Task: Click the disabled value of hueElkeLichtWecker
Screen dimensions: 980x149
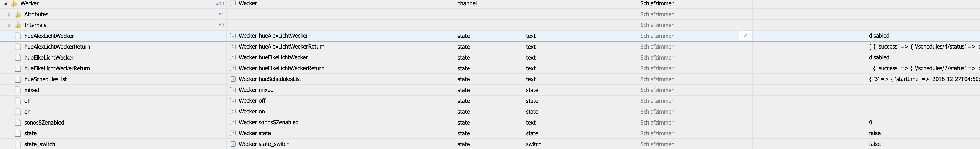Action: pos(879,58)
